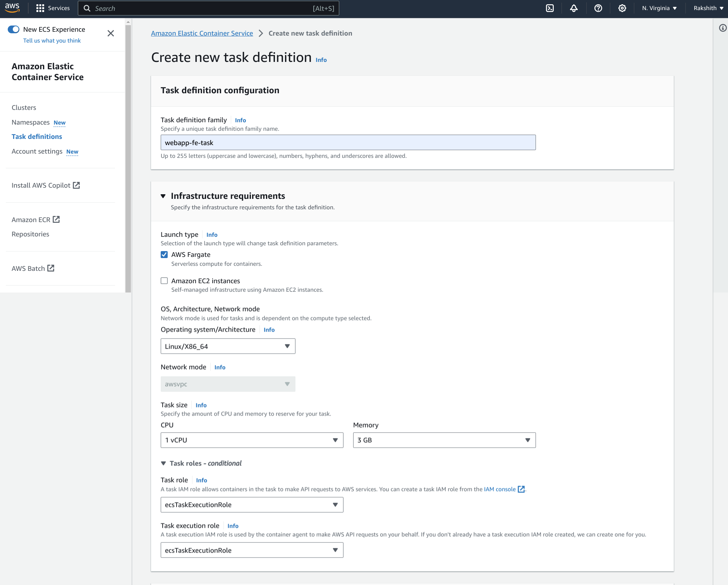Screen dimensions: 728x585
Task: Go to Clusters in the sidebar
Action: (24, 108)
